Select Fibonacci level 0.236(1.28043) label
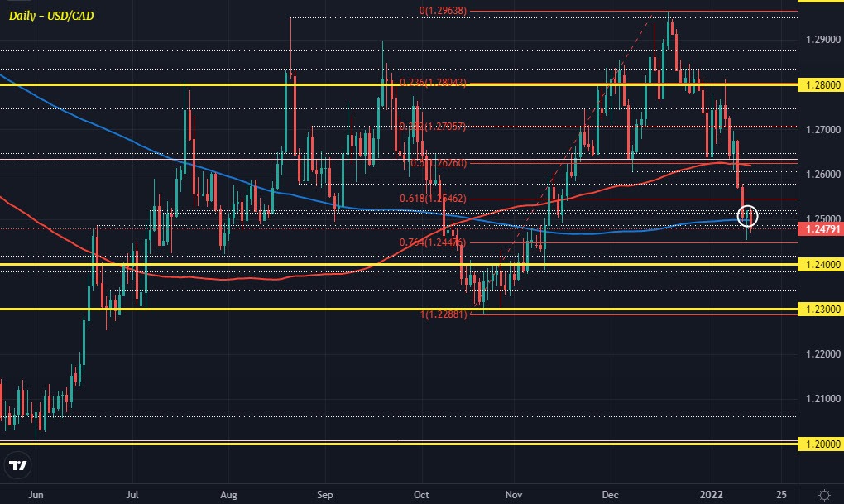This screenshot has height=504, width=844. click(x=433, y=83)
